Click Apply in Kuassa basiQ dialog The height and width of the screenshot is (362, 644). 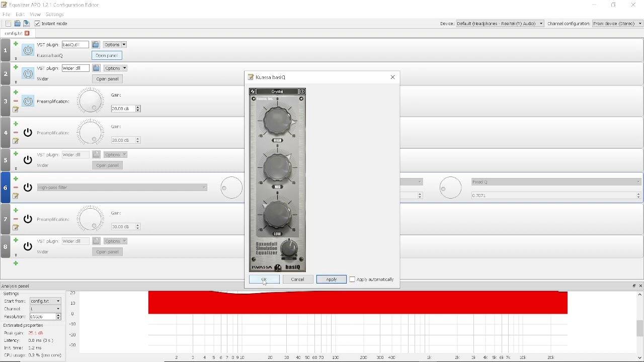[332, 280]
